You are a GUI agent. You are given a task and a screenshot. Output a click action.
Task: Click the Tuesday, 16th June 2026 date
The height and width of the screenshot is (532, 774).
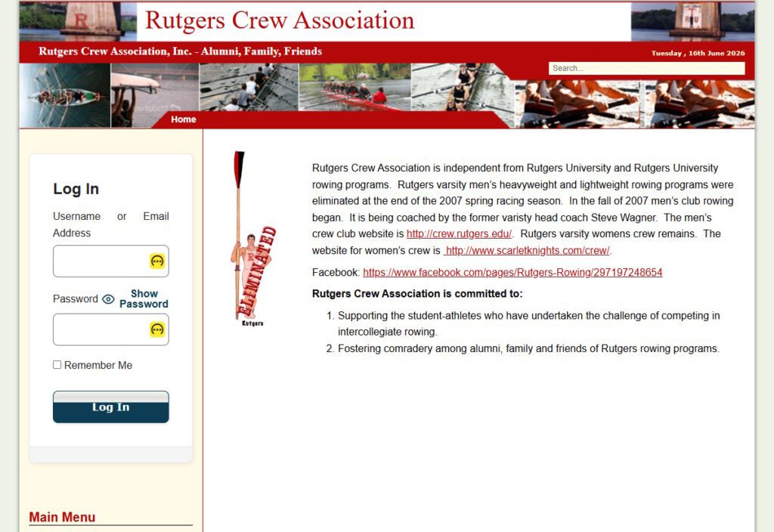tap(698, 54)
